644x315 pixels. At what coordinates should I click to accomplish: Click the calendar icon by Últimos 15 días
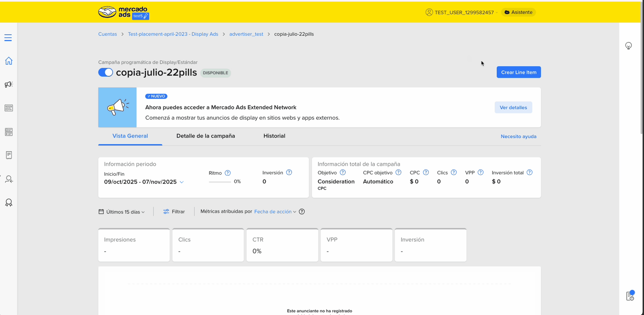[101, 212]
